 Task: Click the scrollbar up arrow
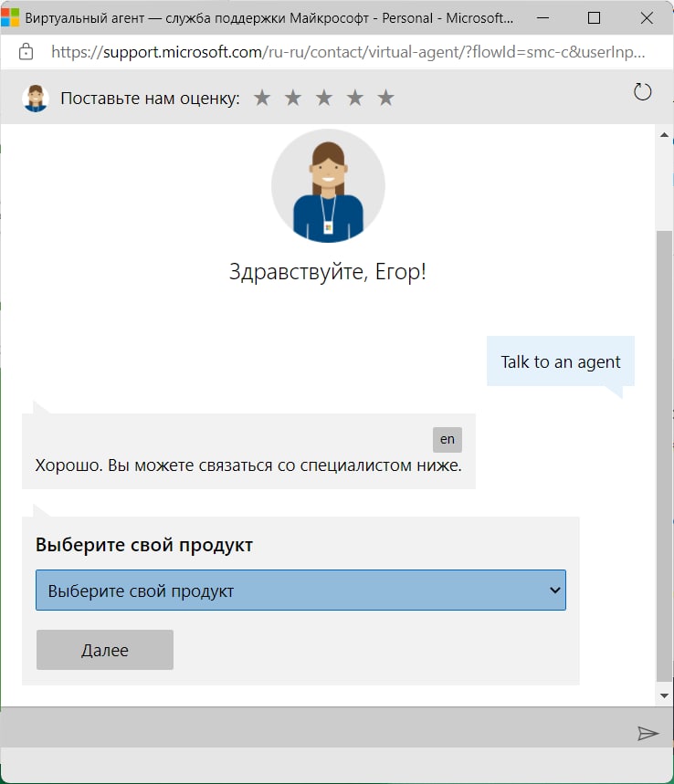pos(665,135)
